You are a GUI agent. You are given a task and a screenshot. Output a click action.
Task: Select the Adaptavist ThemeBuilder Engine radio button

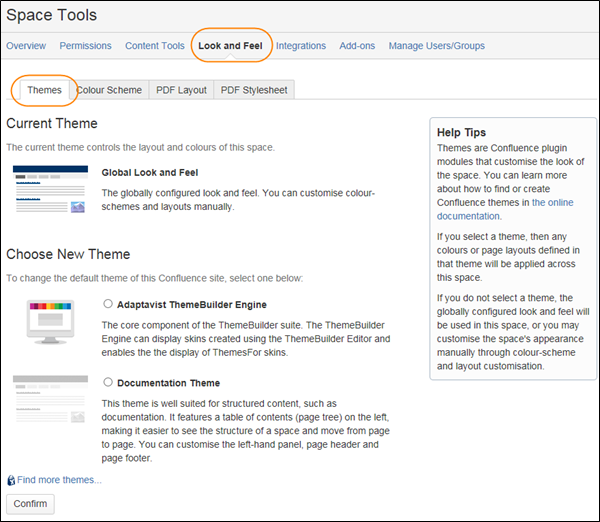pyautogui.click(x=108, y=304)
